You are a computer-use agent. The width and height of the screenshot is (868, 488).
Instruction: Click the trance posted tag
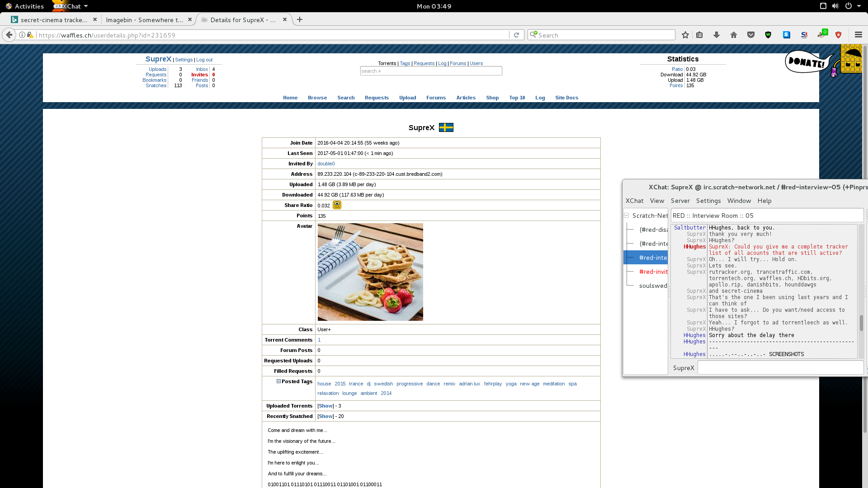356,384
